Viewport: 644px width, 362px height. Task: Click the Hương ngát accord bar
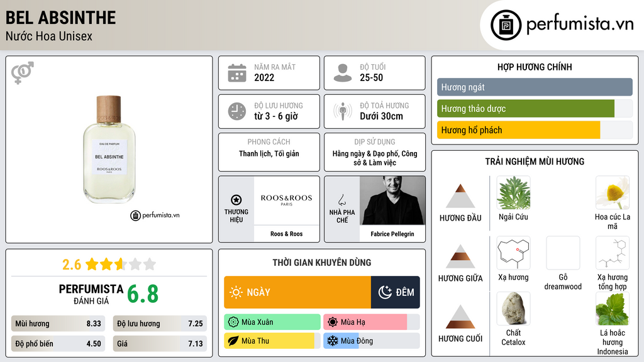(x=535, y=87)
